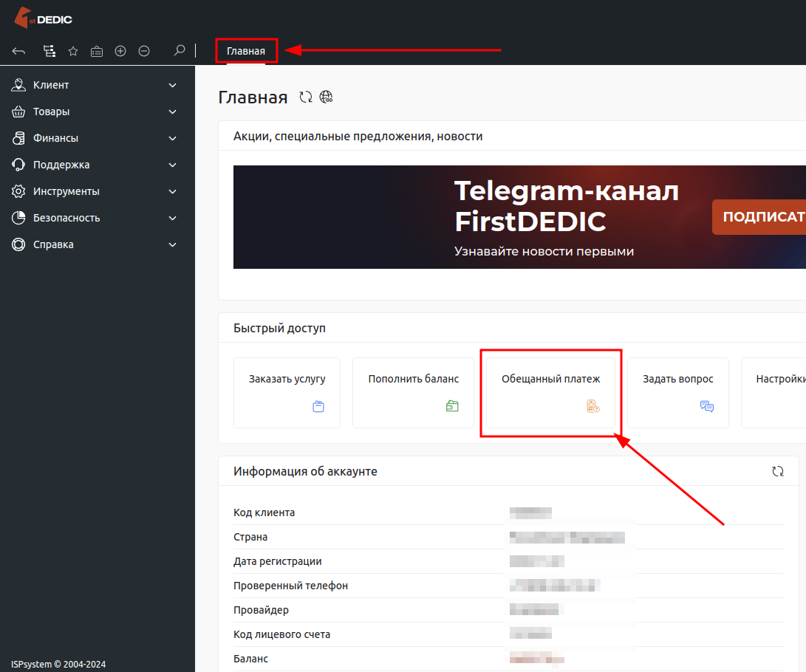Image resolution: width=806 pixels, height=672 pixels.
Task: Open the Настройки quick access card
Action: click(773, 393)
